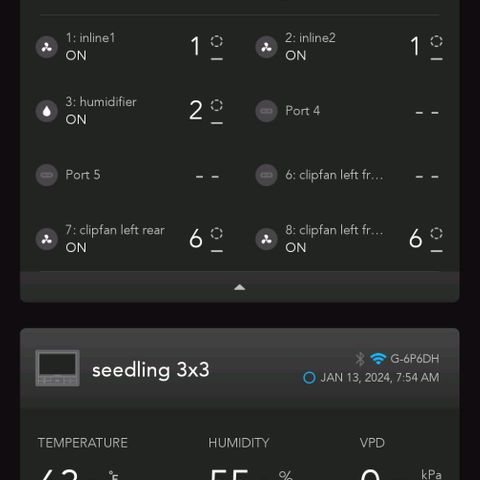Image resolution: width=480 pixels, height=480 pixels.
Task: Open the 3: humidifier ON port entry
Action: 130,111
